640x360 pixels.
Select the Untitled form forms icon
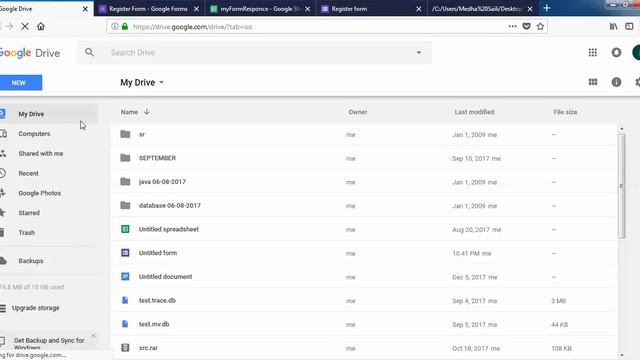pyautogui.click(x=125, y=253)
